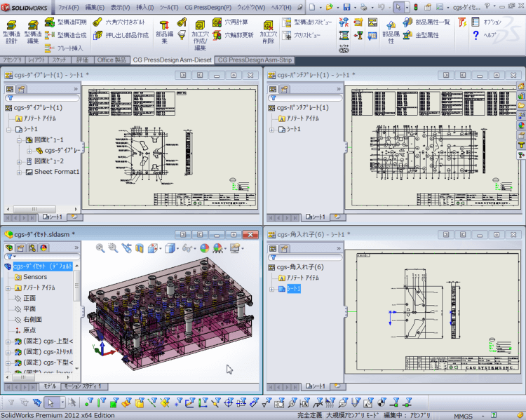Viewport: 526px width, 420px height.
Task: Click the New document icon
Action: tap(312, 7)
